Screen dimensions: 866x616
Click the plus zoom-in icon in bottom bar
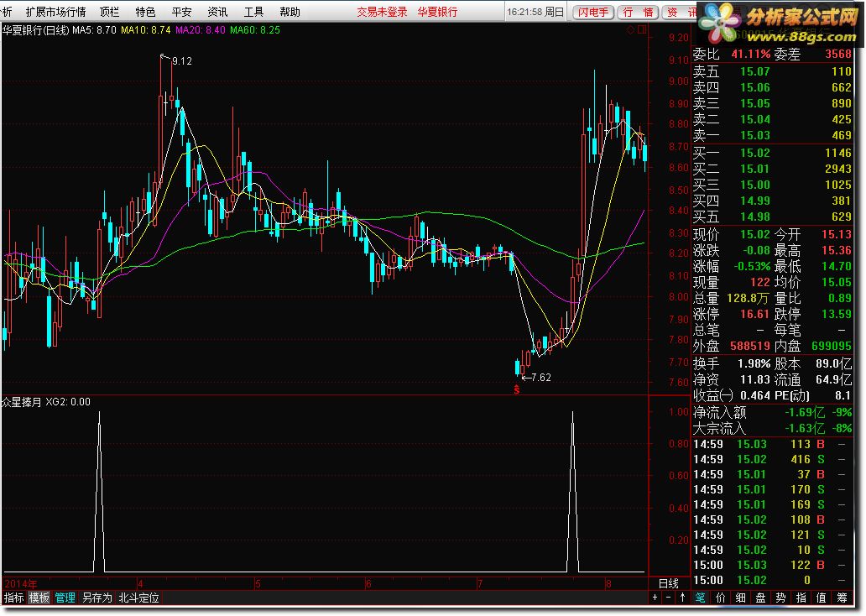(x=655, y=598)
